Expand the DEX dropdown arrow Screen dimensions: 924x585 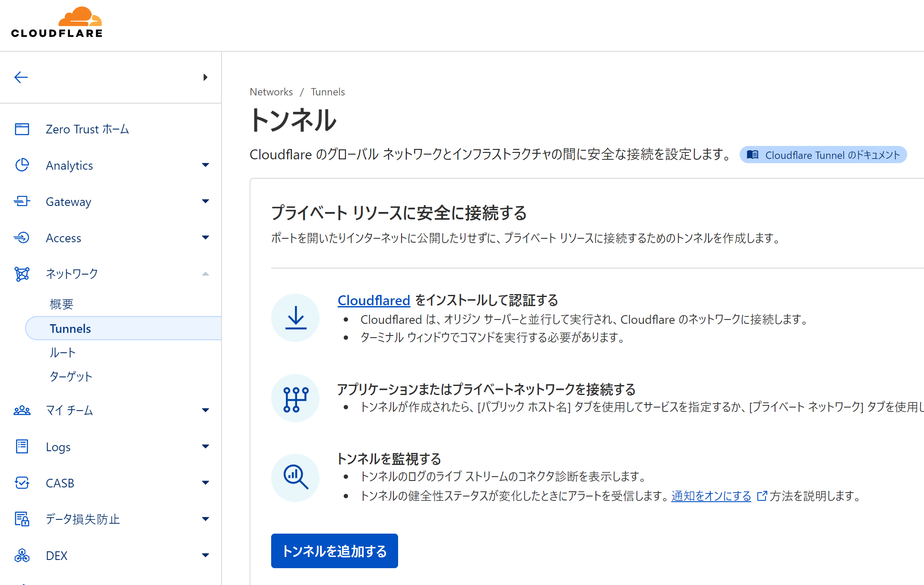coord(206,555)
